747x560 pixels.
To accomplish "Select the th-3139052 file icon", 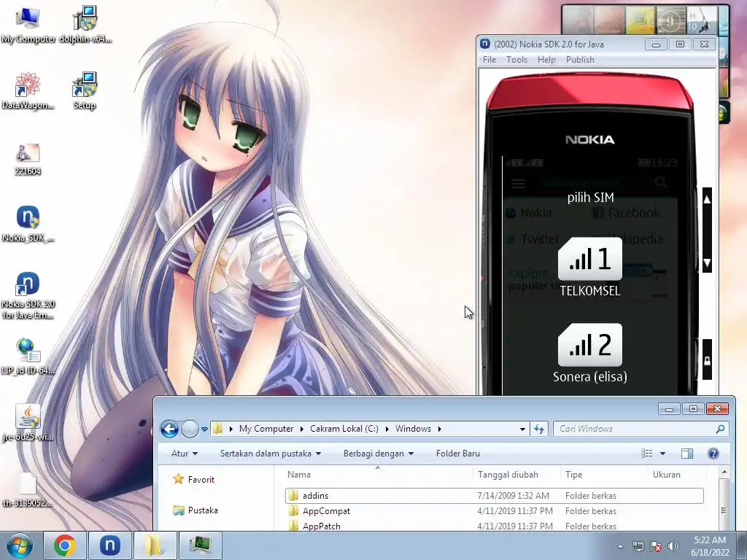I will click(28, 489).
